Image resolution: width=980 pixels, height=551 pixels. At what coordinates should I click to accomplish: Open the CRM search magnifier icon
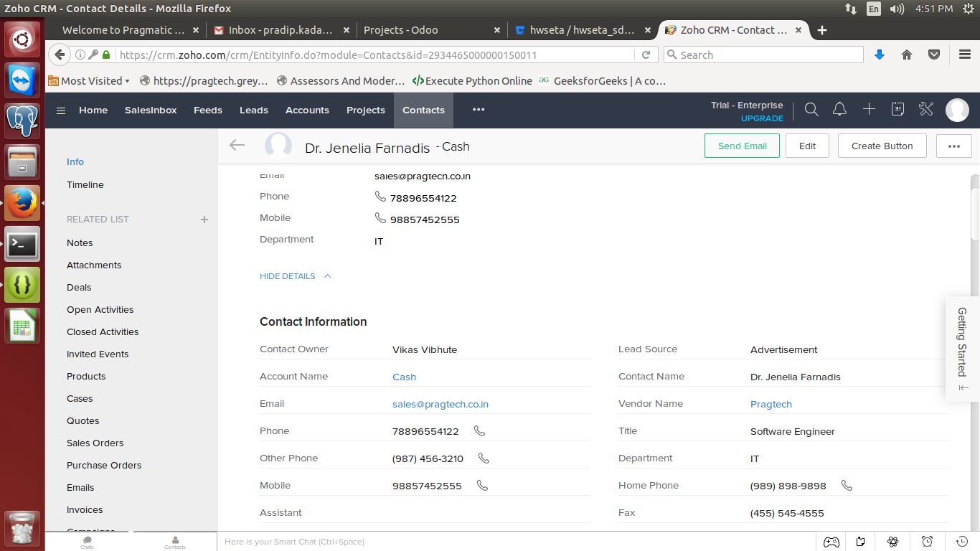pos(811,110)
